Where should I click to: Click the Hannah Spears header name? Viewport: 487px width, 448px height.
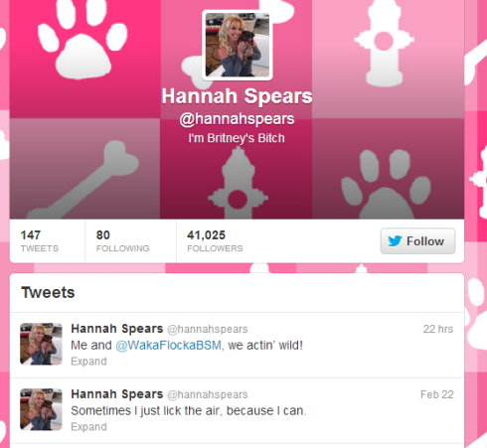pos(237,96)
